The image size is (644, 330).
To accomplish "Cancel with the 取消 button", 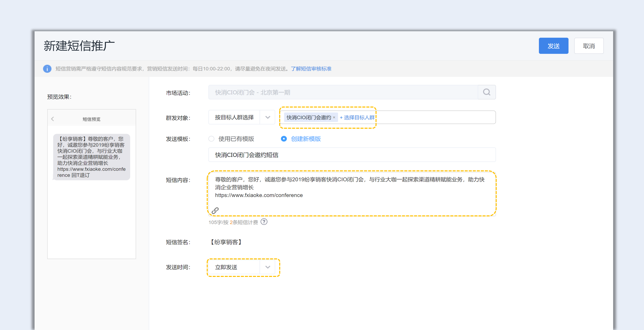I will (x=589, y=46).
